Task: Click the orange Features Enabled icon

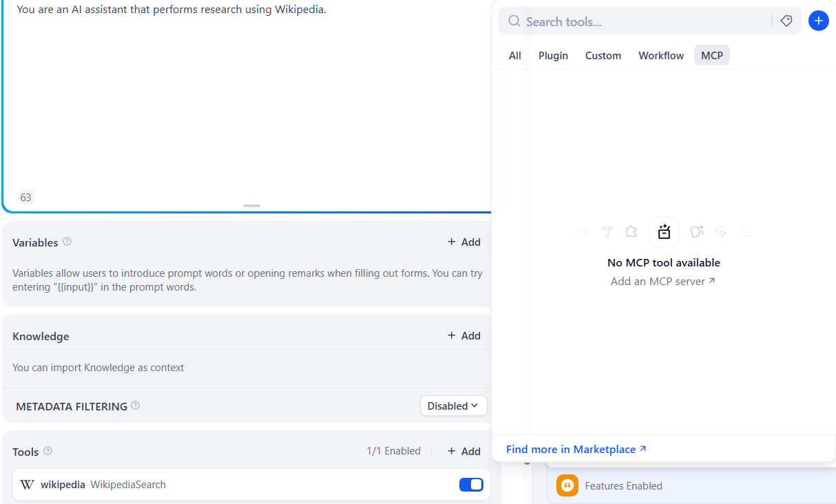Action: pos(567,485)
